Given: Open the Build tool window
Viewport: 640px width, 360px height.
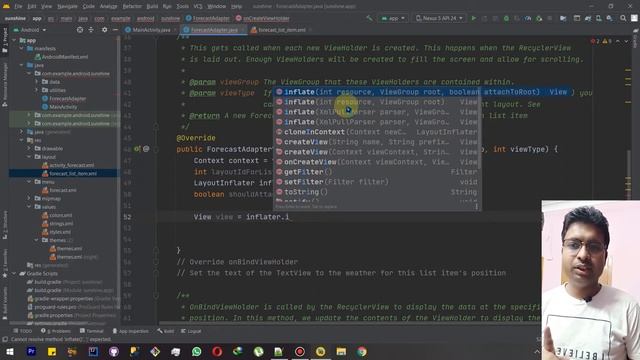Looking at the screenshot, I should point(165,331).
